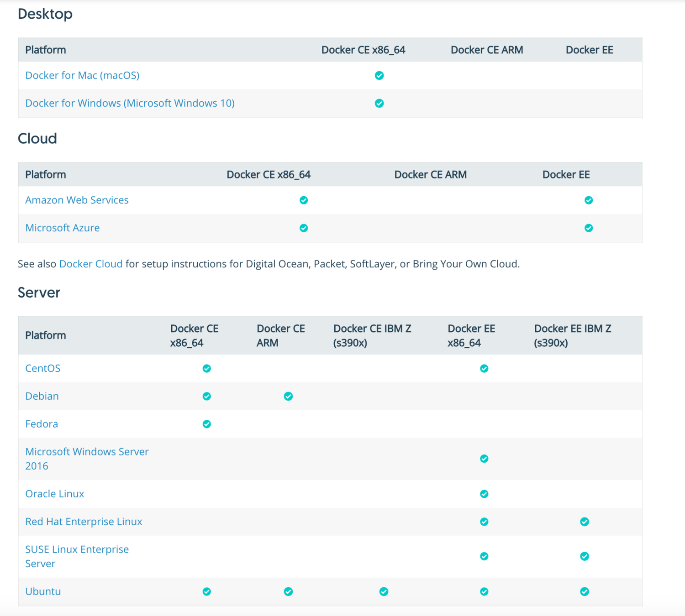Click the Fedora row checkmark
This screenshot has height=616, width=685.
[207, 424]
